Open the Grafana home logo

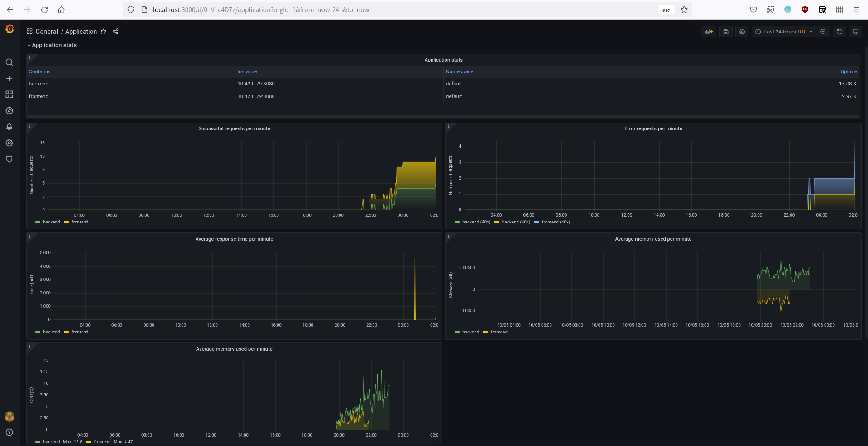click(x=10, y=29)
